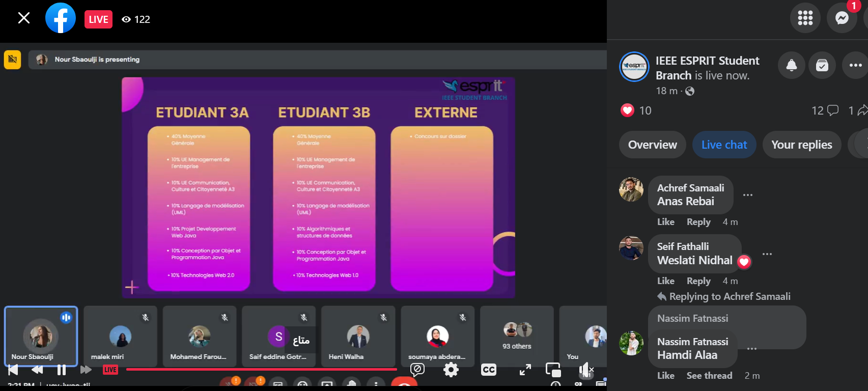The image size is (868, 391).
Task: Switch to the Live chat tab
Action: click(724, 145)
